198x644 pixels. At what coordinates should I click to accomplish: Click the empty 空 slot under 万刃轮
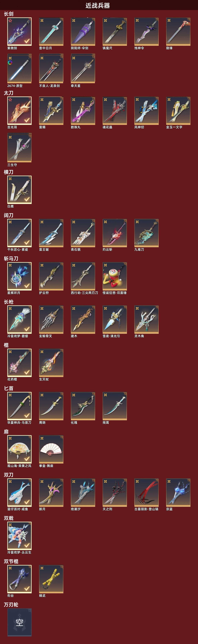click(19, 622)
